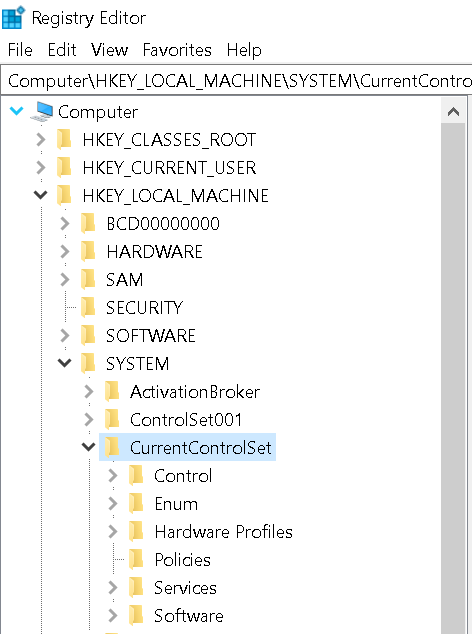Click the lowercase Software folder icon under CurrentControlSet
The width and height of the screenshot is (472, 634).
pos(136,615)
